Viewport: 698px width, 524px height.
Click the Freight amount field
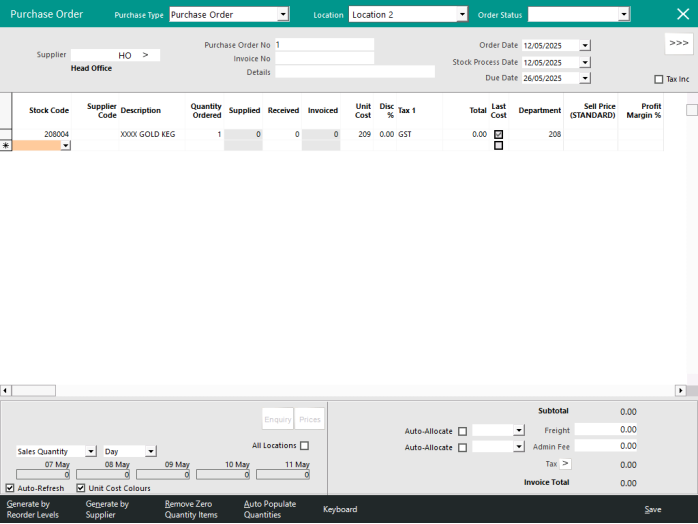[x=606, y=429]
